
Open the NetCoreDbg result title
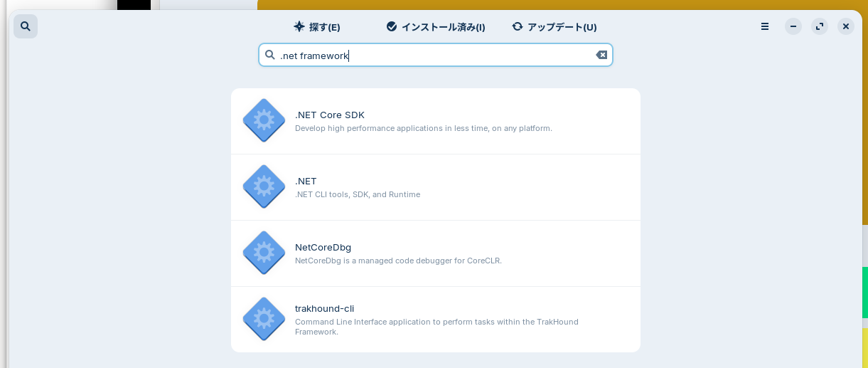tap(323, 247)
